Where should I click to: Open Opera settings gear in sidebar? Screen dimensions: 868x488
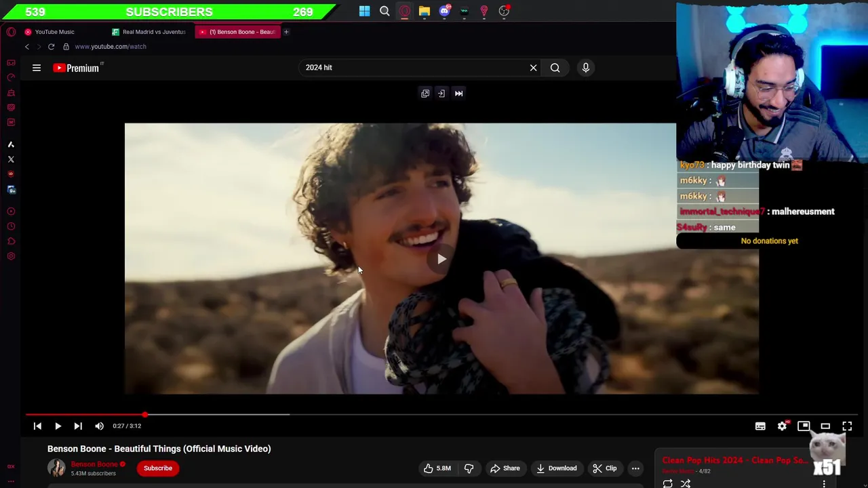point(11,256)
